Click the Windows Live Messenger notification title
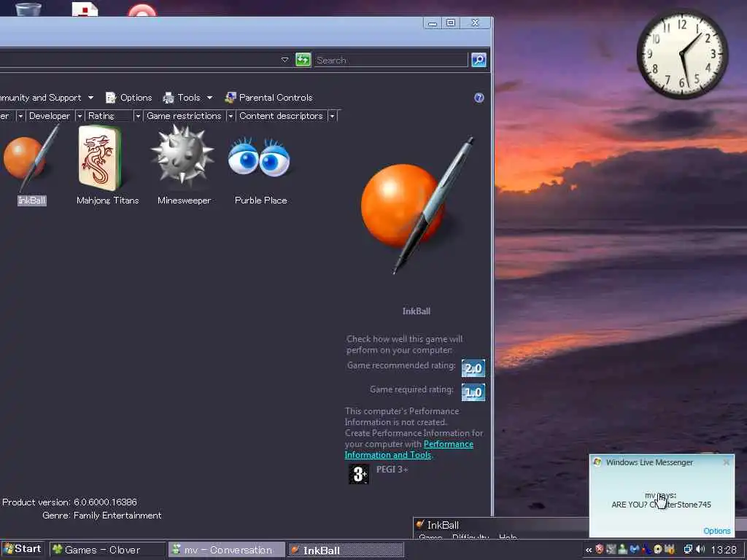This screenshot has height=560, width=747. point(649,462)
